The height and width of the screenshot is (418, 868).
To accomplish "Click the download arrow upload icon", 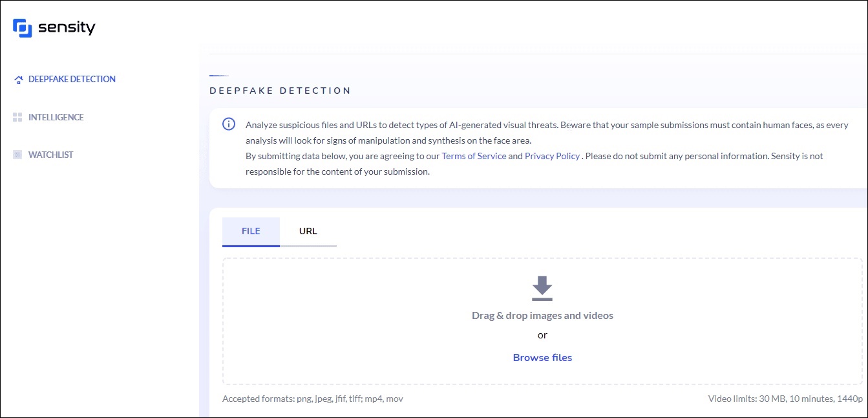I will tap(542, 289).
